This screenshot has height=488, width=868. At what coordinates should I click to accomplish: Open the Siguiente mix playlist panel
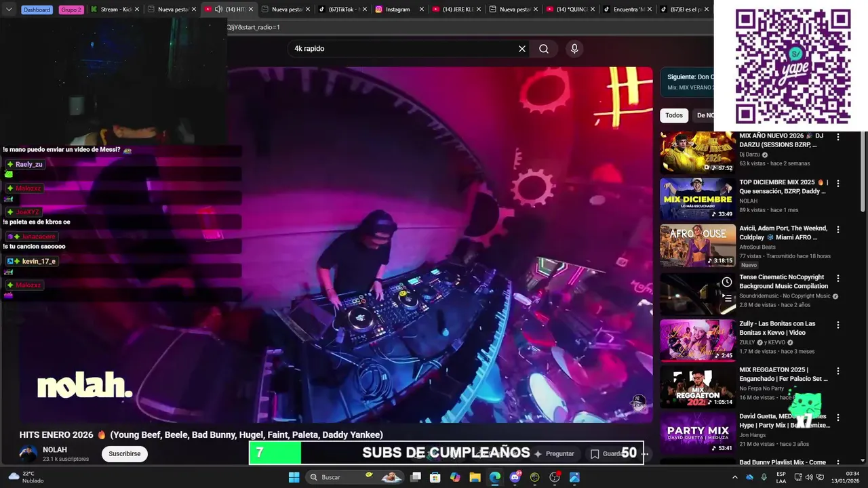(688, 82)
